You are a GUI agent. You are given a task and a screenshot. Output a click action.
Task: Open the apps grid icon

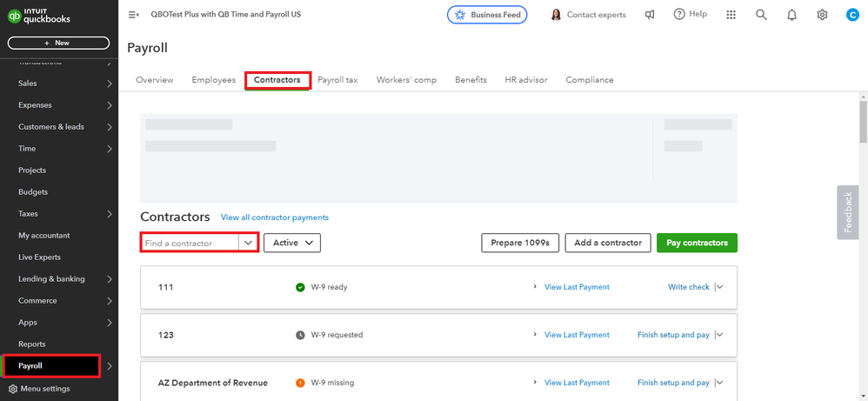point(731,15)
